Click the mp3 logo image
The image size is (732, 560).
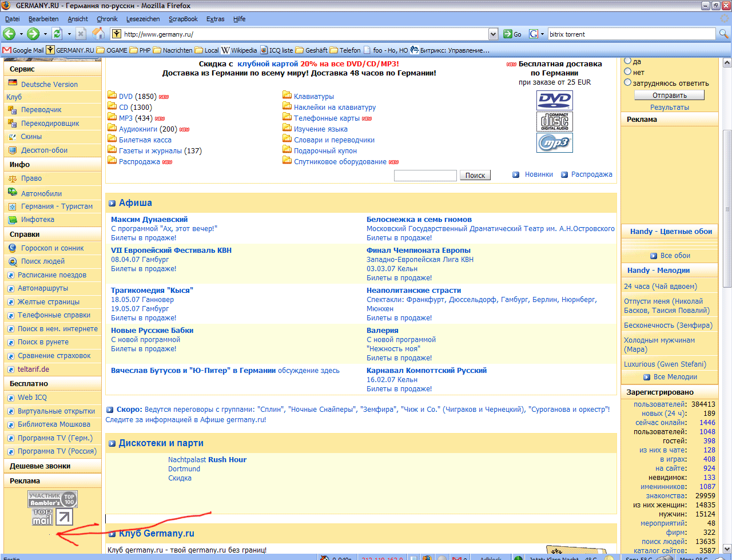(555, 143)
